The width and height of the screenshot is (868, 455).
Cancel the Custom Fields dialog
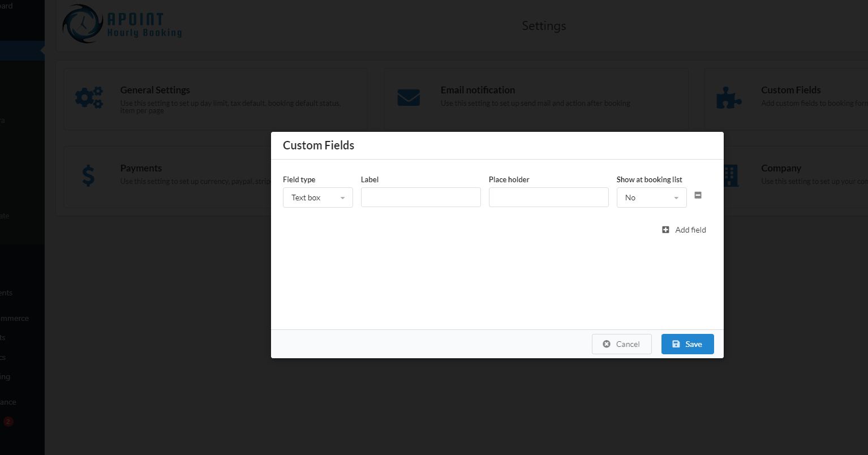[622, 344]
